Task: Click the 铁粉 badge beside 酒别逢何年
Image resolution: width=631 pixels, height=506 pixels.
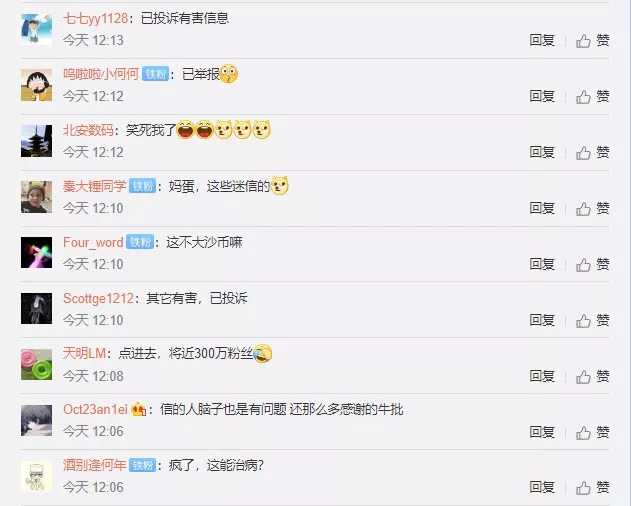Action: point(142,466)
